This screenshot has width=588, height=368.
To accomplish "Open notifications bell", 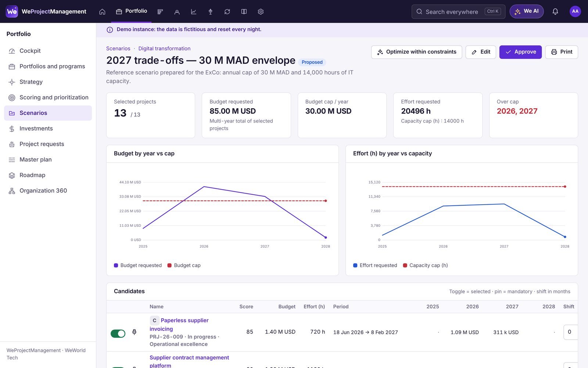I will point(555,12).
